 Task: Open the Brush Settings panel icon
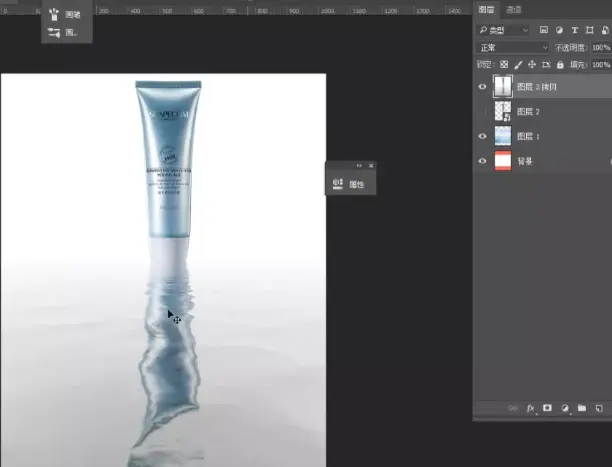[x=54, y=33]
